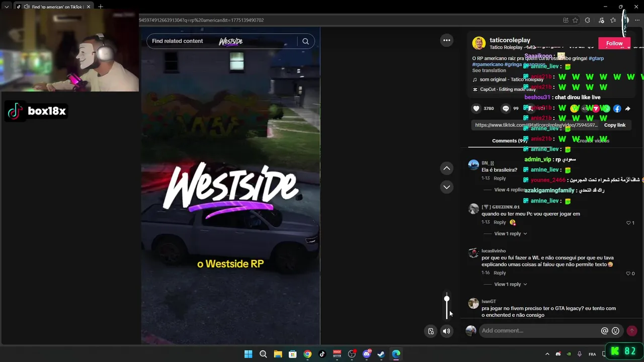Reply to the BN_ comment "Ela é brasileira?"
Viewport: 644px width, 362px height.
pyautogui.click(x=500, y=178)
